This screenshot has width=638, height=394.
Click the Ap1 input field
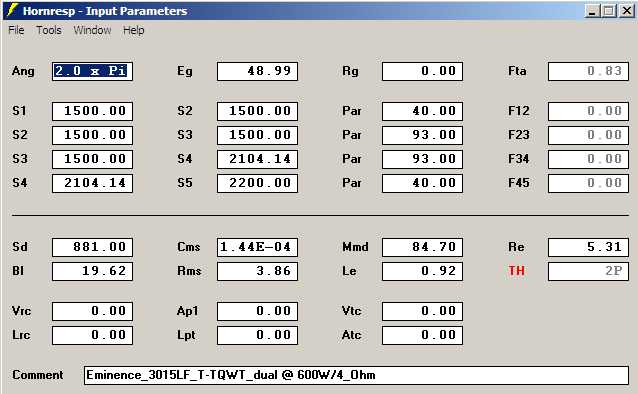tap(257, 311)
